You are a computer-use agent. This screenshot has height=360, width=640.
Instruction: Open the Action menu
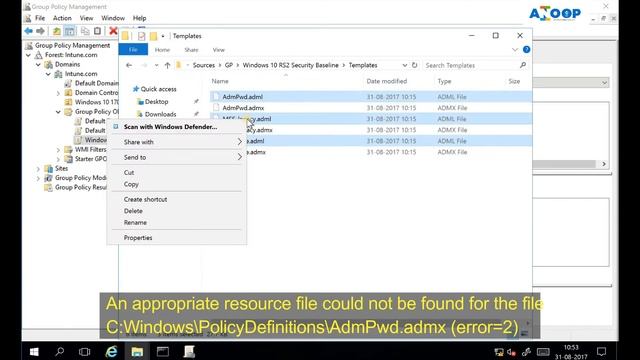pyautogui.click(x=62, y=18)
